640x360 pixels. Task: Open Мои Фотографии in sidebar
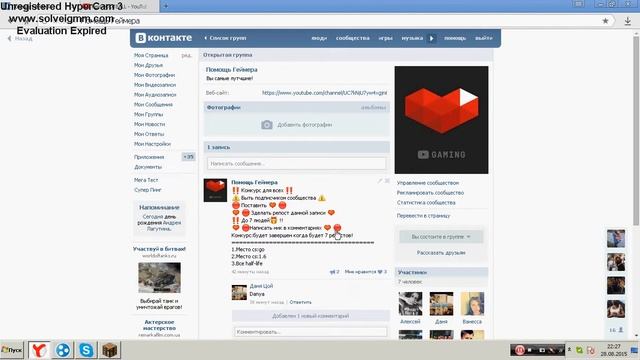(154, 75)
